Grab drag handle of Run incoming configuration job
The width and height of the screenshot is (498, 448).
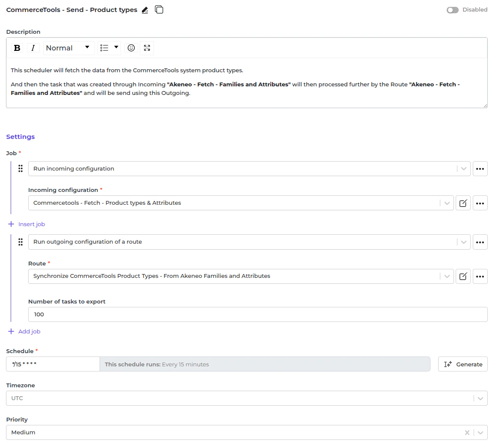click(21, 168)
